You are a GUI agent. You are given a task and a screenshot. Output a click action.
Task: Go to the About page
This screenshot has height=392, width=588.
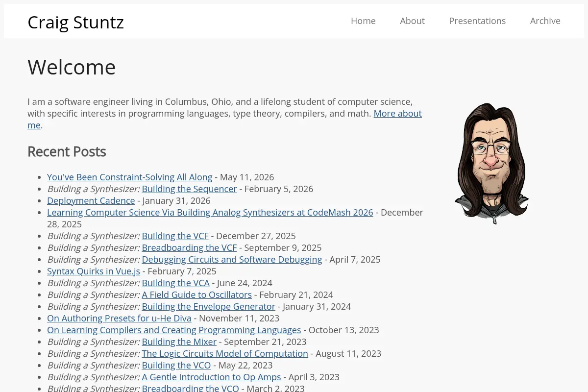[x=412, y=21]
